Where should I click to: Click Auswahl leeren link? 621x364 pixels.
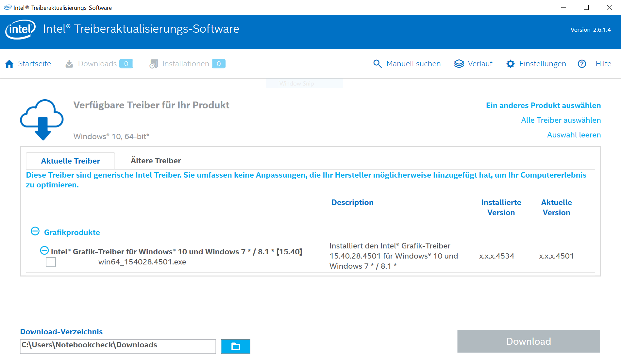tap(574, 135)
